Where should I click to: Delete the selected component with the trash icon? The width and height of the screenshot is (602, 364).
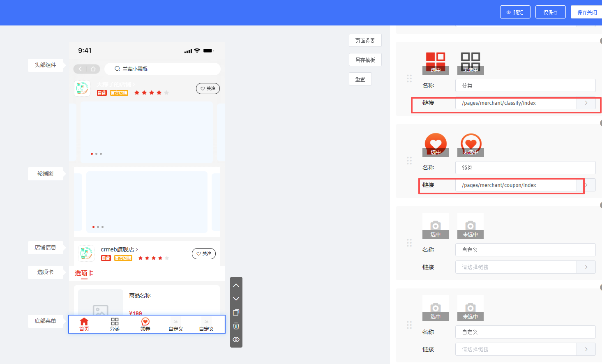point(236,326)
